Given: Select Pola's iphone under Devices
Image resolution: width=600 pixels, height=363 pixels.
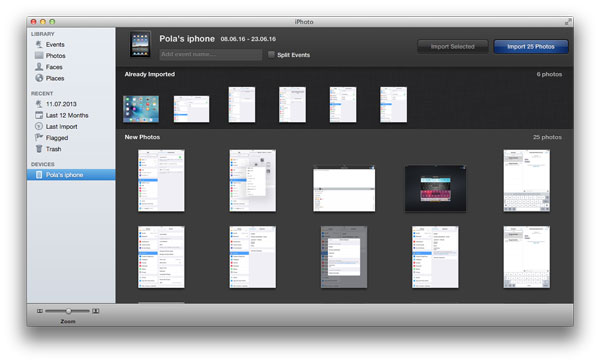Looking at the screenshot, I should click(x=71, y=175).
